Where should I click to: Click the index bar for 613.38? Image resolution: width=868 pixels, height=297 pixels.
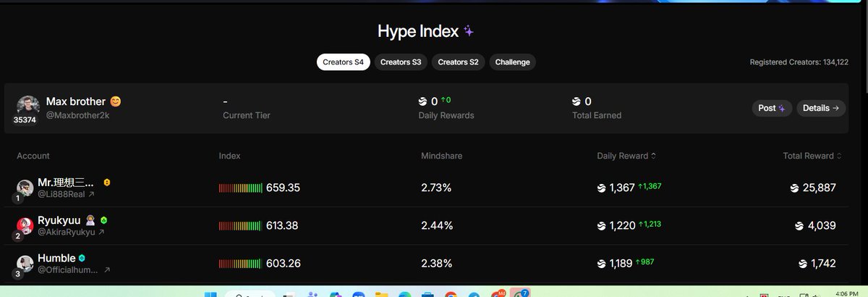[241, 225]
